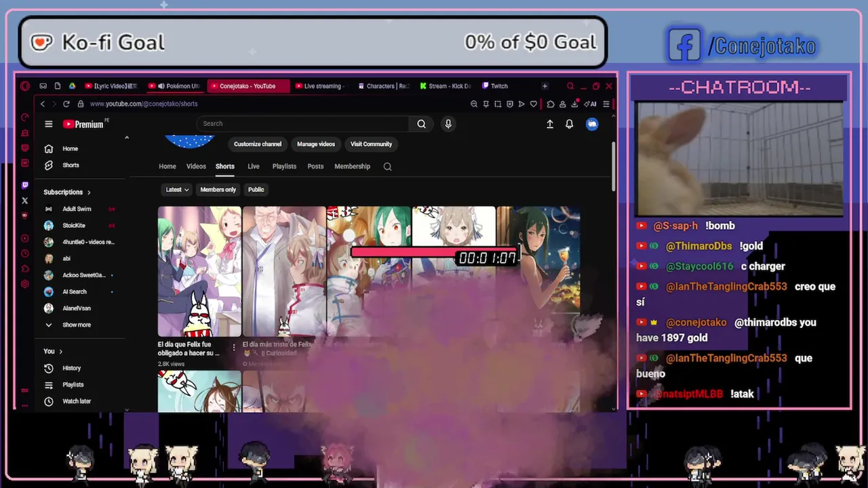This screenshot has width=868, height=488.
Task: Open Adult Swim subscription
Action: click(77, 209)
